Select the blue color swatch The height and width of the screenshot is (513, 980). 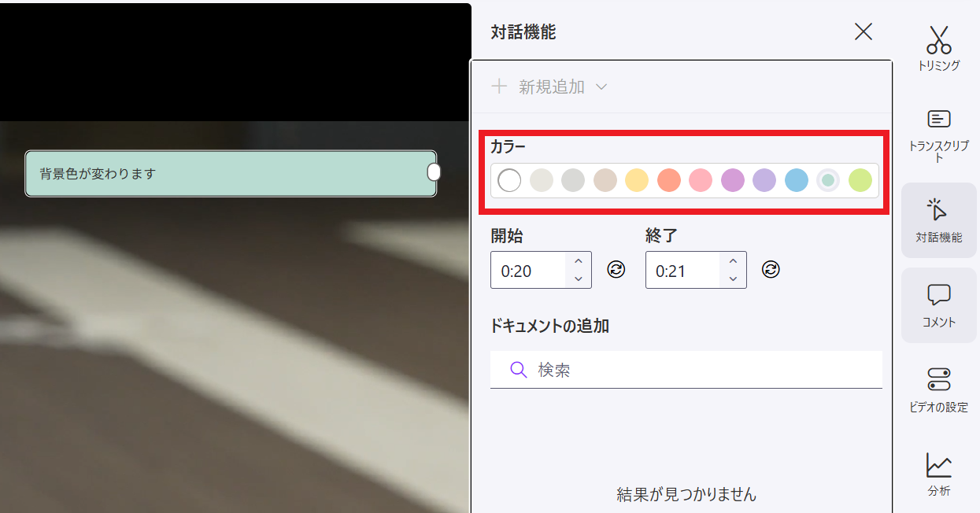tap(796, 180)
